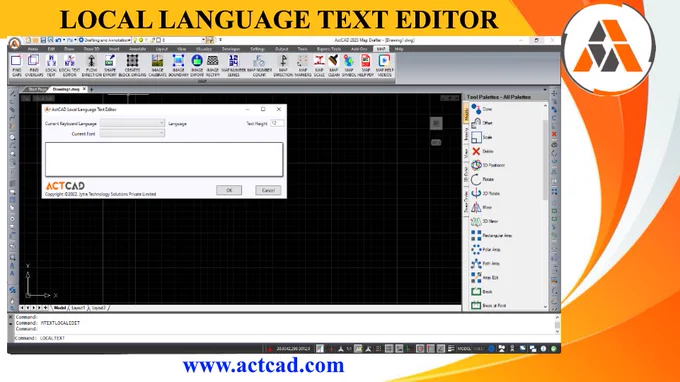Select the Image Boundary tool
This screenshot has height=382, width=680.
tap(178, 66)
